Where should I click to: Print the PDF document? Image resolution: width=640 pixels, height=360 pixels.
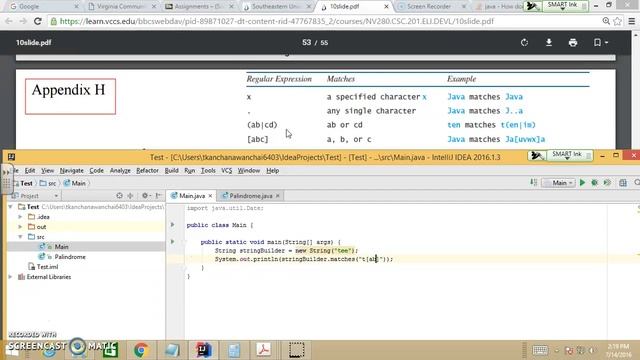point(573,42)
